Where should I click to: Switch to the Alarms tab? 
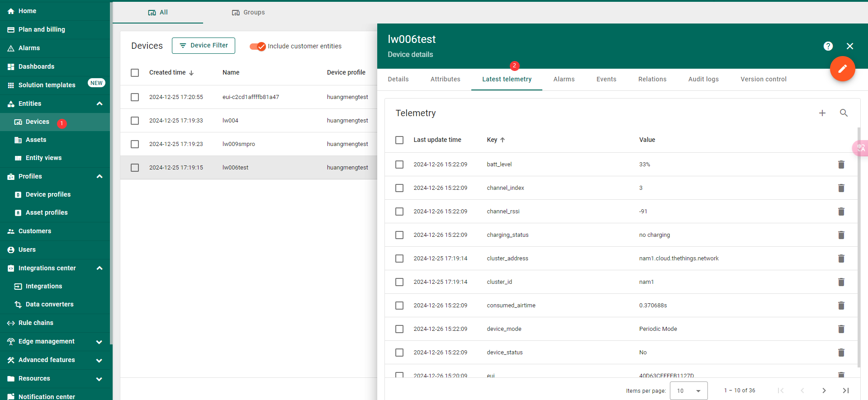tap(564, 79)
